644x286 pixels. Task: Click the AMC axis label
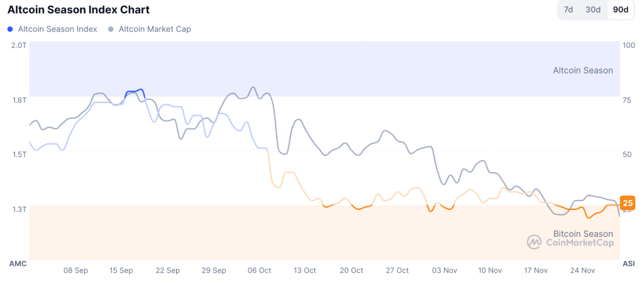coord(18,263)
